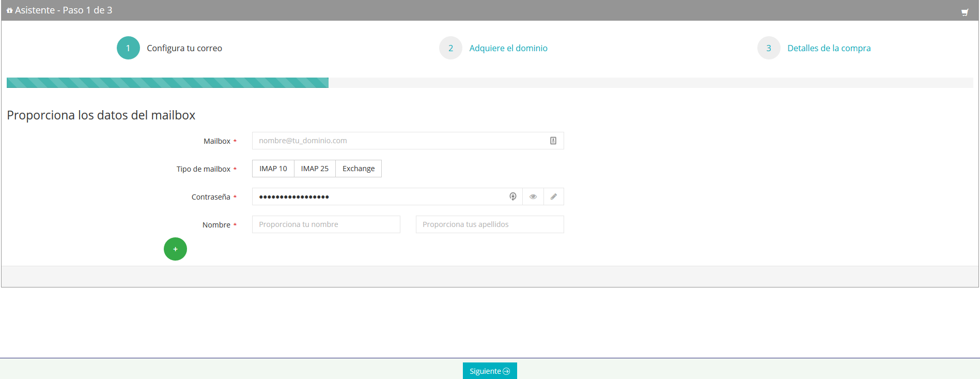Click the pencil icon to generate password
This screenshot has width=980, height=379.
pyautogui.click(x=554, y=196)
